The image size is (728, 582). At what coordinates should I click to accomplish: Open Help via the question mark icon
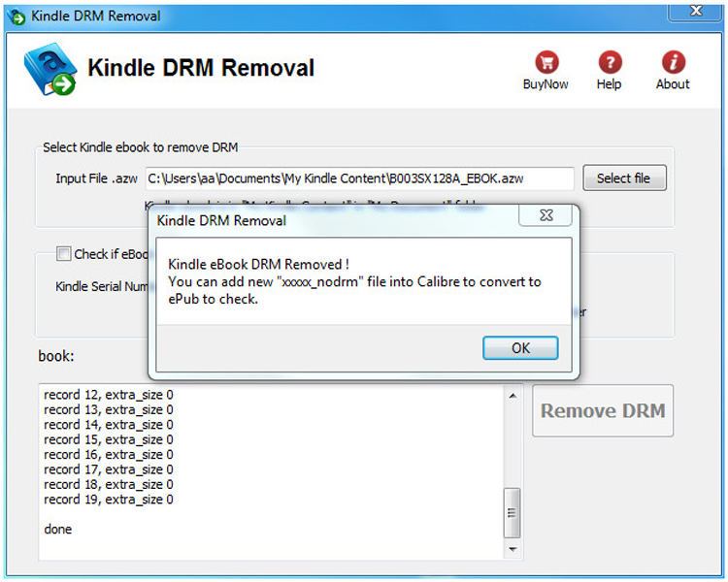[x=609, y=63]
